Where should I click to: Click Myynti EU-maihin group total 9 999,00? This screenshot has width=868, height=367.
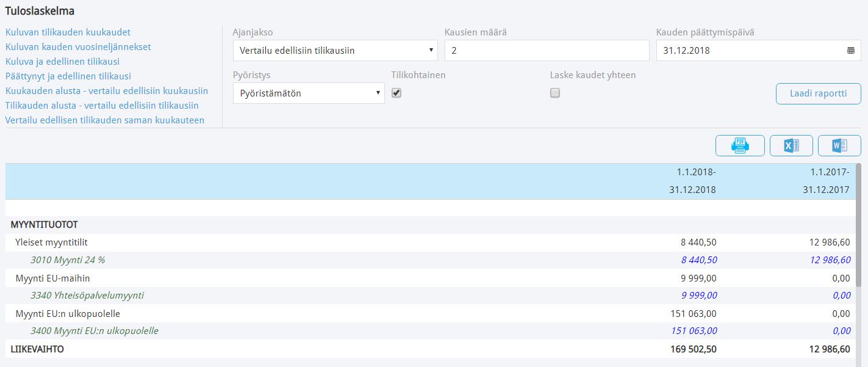click(x=698, y=278)
